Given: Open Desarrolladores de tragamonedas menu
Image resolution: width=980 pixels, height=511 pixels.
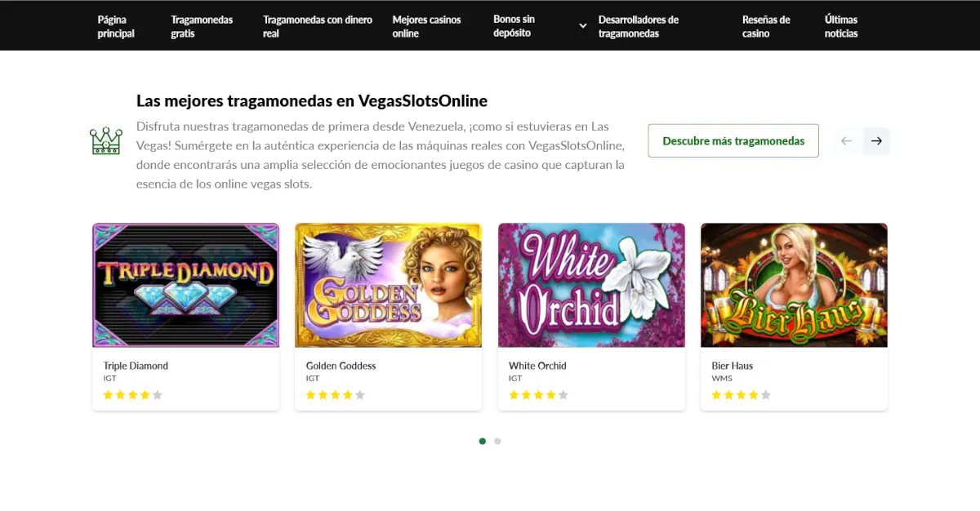Looking at the screenshot, I should (639, 26).
